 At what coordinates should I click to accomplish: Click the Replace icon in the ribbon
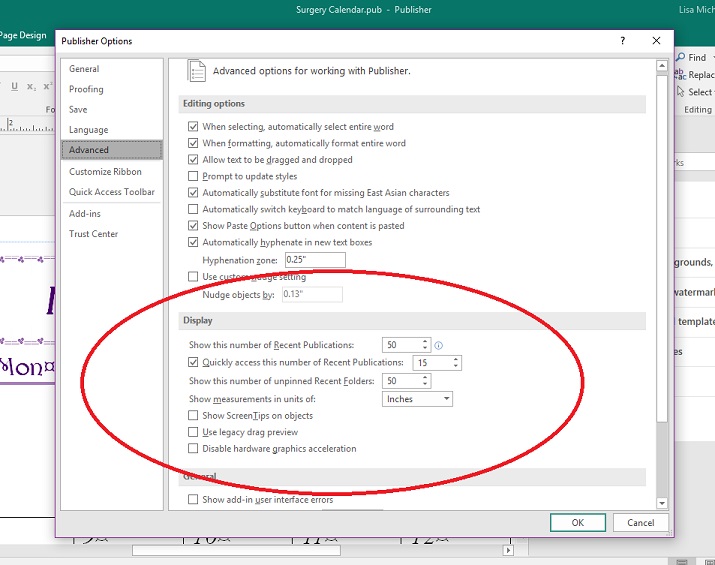click(x=680, y=74)
